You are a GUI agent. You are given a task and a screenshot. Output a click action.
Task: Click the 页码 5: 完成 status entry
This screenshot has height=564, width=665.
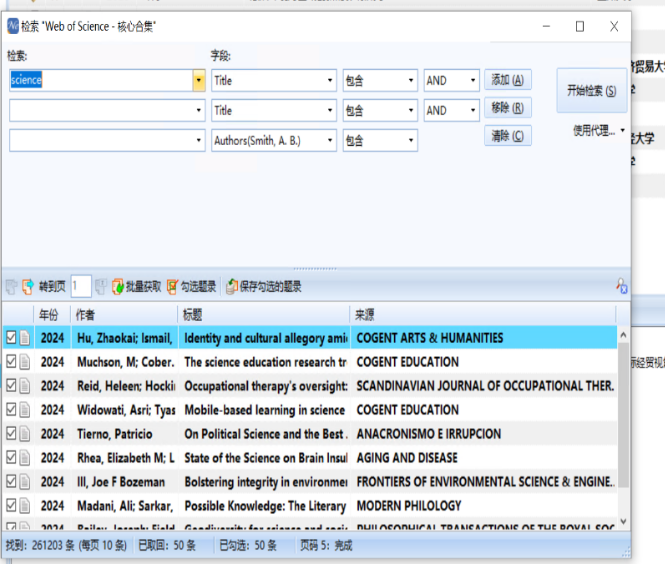tap(326, 545)
